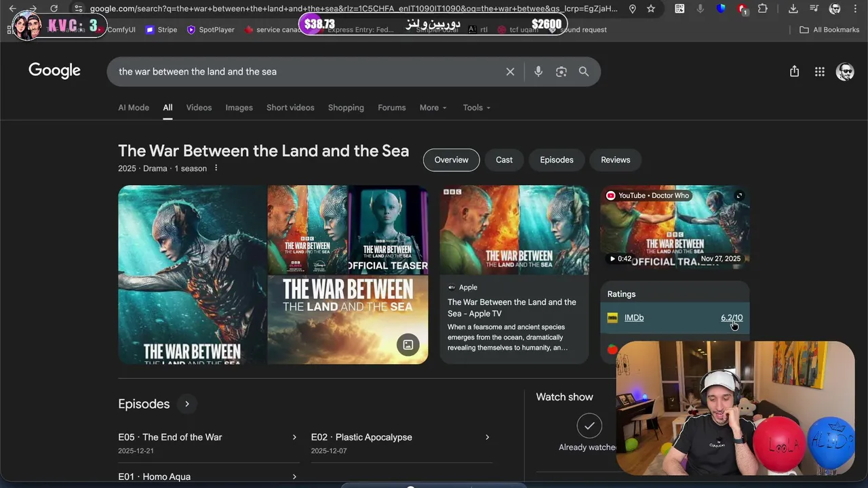Start voice search with the microphone icon
This screenshot has height=488, width=868.
click(x=538, y=72)
